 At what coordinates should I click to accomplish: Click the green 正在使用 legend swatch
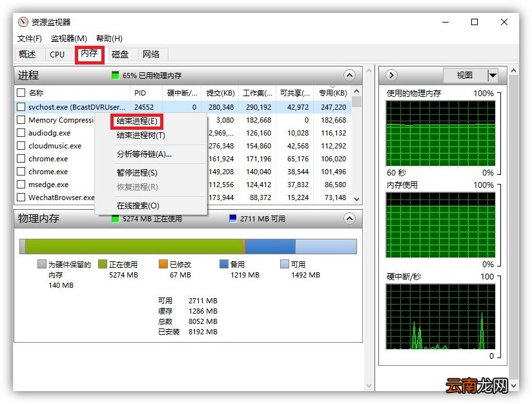coord(103,264)
